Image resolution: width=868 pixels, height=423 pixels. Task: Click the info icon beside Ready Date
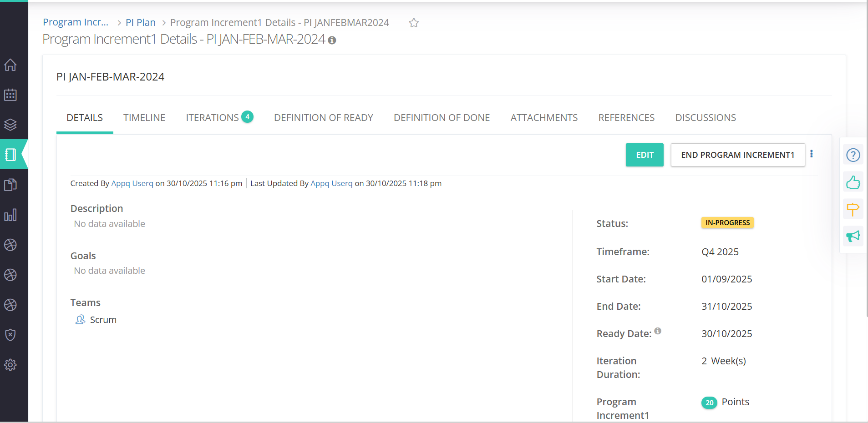pyautogui.click(x=658, y=331)
